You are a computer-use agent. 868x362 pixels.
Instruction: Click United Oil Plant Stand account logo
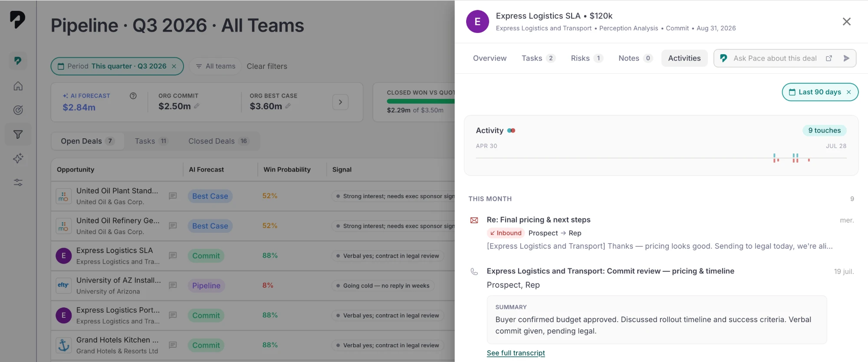tap(64, 196)
